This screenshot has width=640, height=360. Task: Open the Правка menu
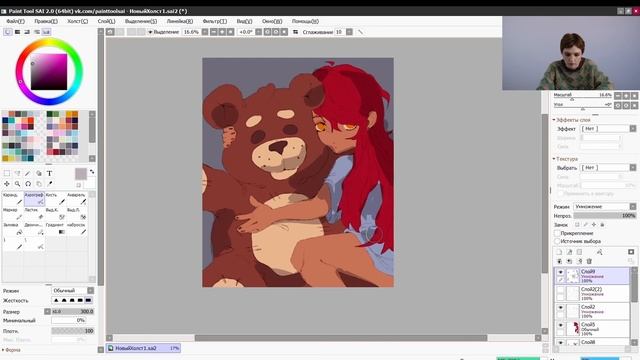click(46, 21)
